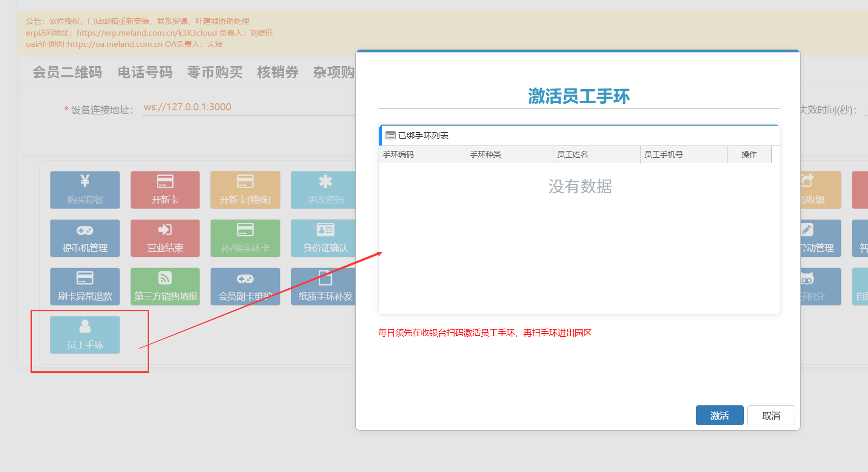Click the 手环编码 column header
Viewport: 868px width, 472px height.
[422, 155]
